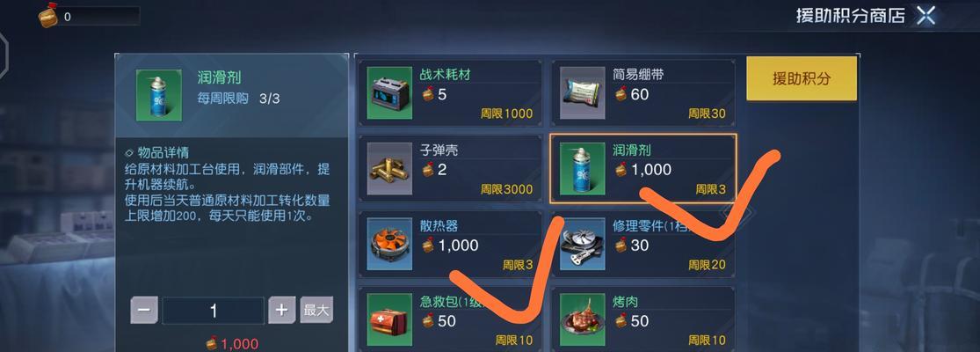This screenshot has height=352, width=980.
Task: Select the 战术耗材 item name label
Action: click(x=445, y=75)
